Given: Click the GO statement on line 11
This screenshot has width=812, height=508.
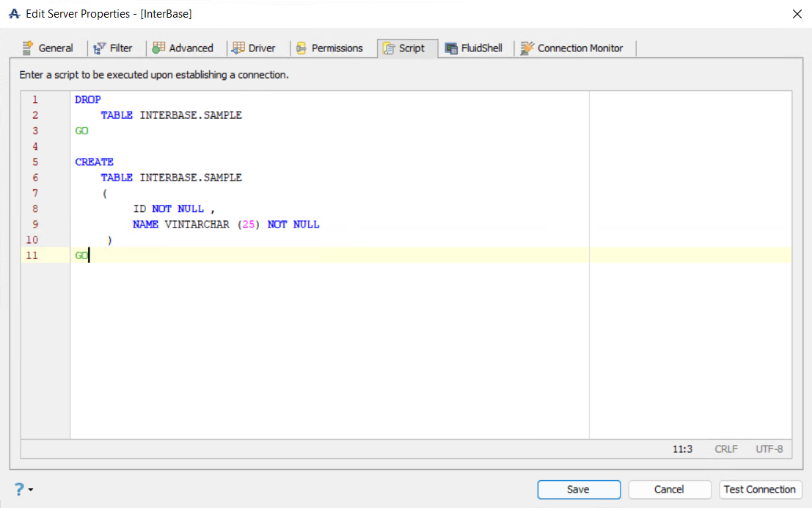Looking at the screenshot, I should (82, 255).
